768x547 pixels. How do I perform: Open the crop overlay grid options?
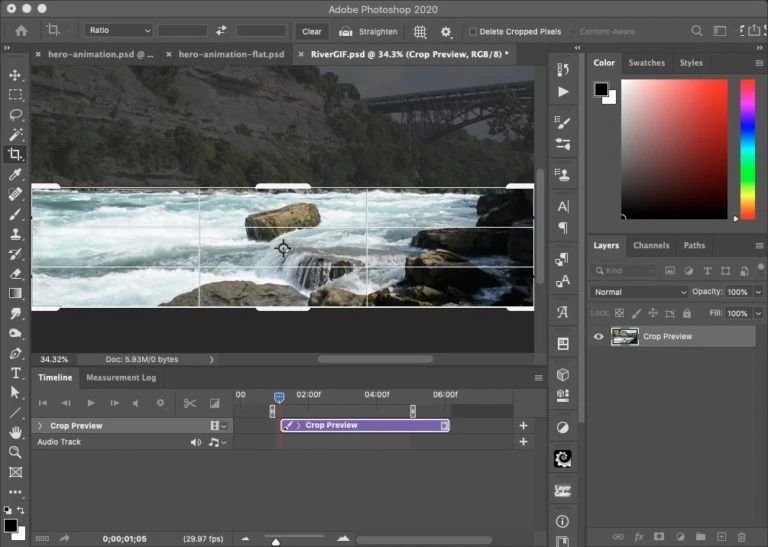[420, 31]
